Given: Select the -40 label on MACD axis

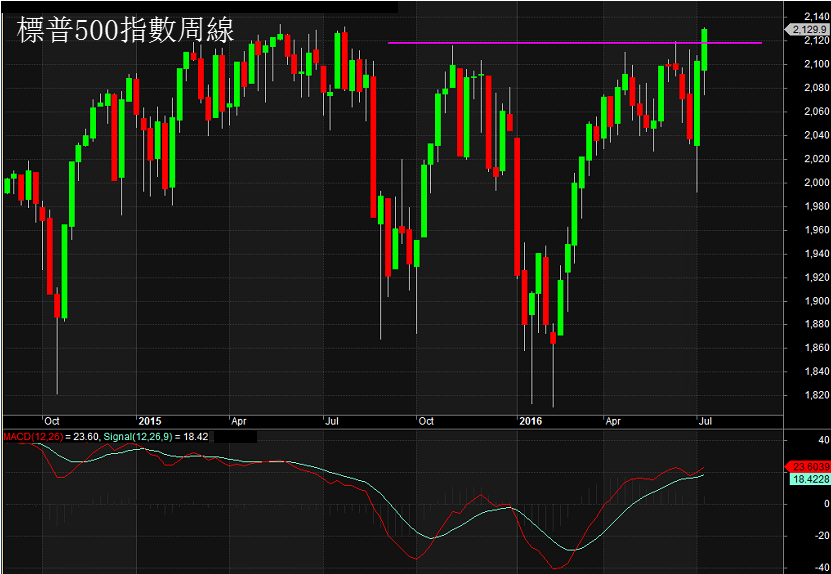Looking at the screenshot, I should tap(822, 568).
